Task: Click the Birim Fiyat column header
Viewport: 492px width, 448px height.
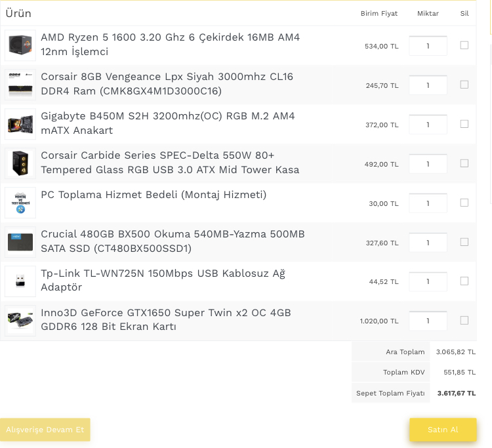Action: pyautogui.click(x=379, y=14)
